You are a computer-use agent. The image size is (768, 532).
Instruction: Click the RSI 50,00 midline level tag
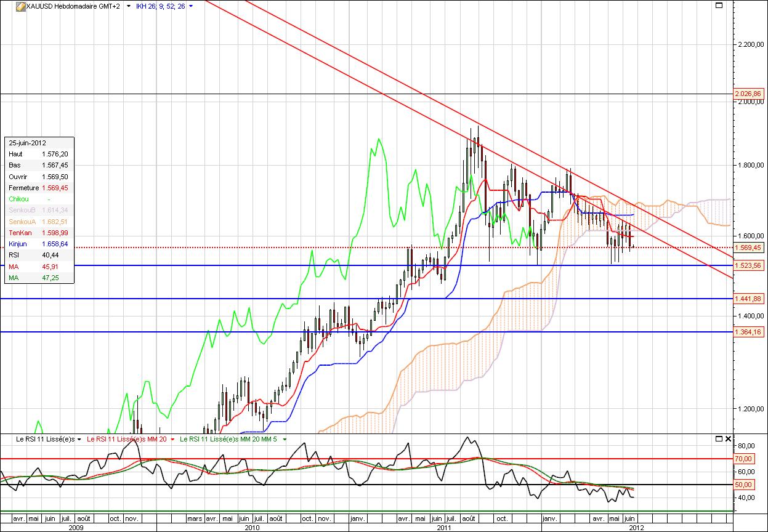tap(745, 485)
